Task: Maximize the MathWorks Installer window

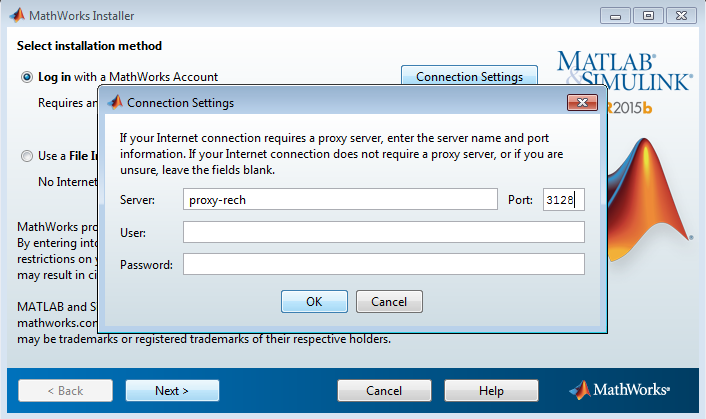Action: [648, 16]
